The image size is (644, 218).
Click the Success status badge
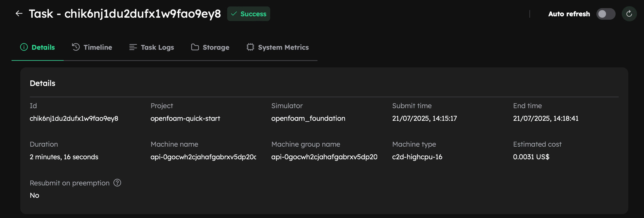(249, 14)
